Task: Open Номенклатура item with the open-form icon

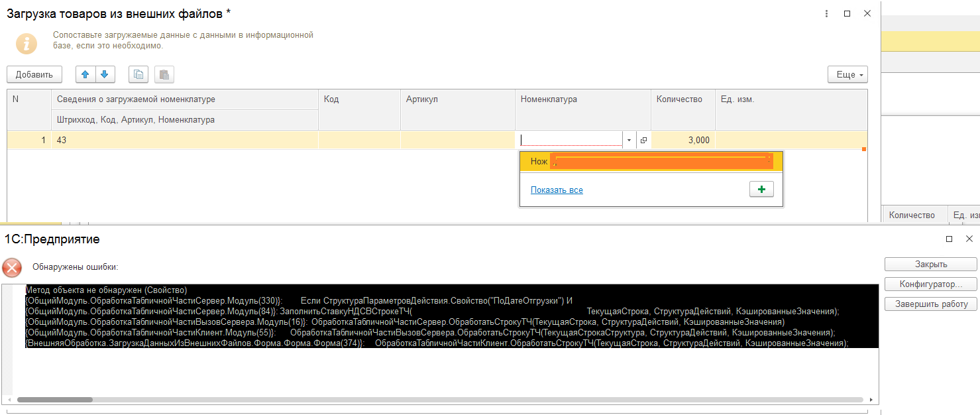Action: click(x=643, y=140)
